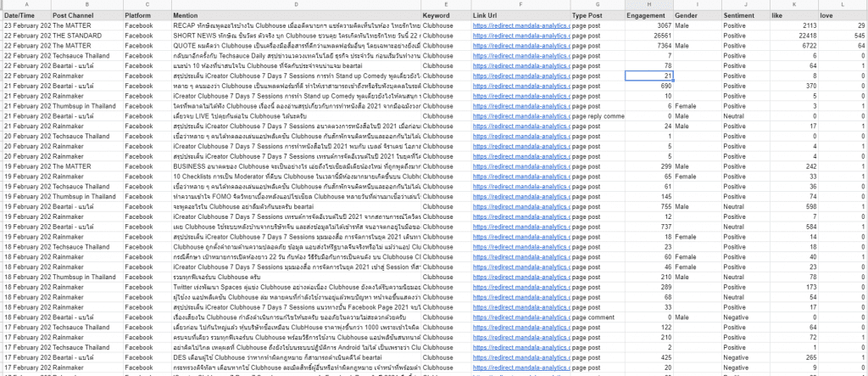Select Male gender in 23 February row
Viewport: 868px width, 376px height.
tap(698, 25)
